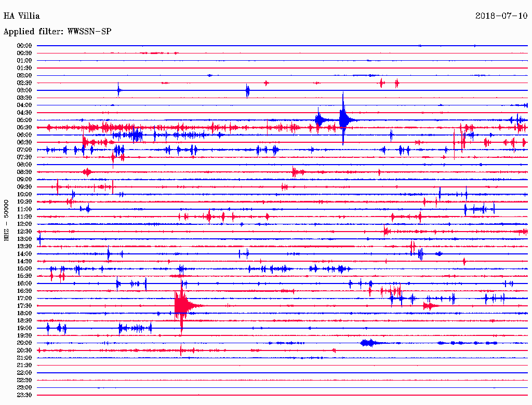Select the 09:00 time label
532x405 pixels.
pos(24,180)
